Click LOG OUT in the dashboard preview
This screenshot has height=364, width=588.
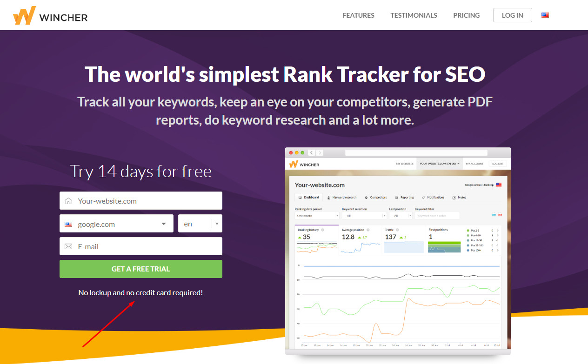(x=497, y=164)
